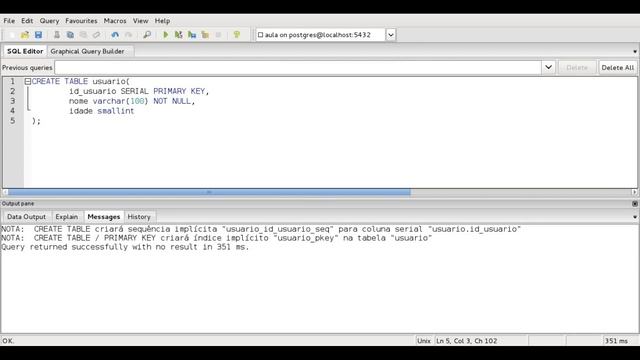This screenshot has height=360, width=640.
Task: Click the 'Query returned successfully' message line
Action: (x=125, y=247)
